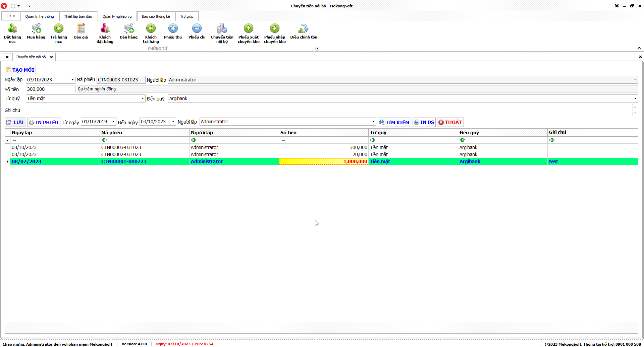Close the Chuyển tiền nội bộ tab

[x=51, y=57]
